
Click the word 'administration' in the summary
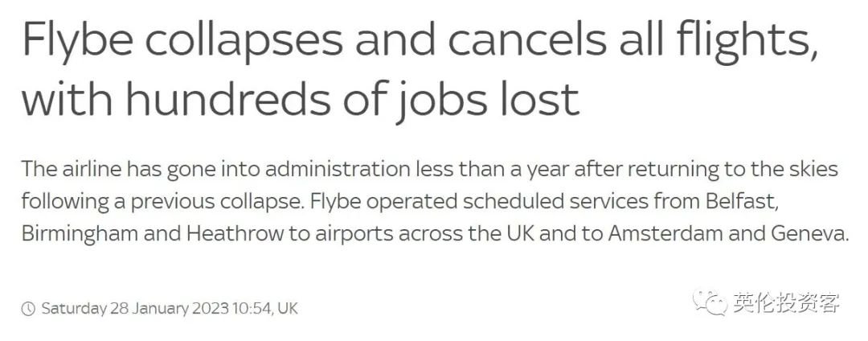339,168
